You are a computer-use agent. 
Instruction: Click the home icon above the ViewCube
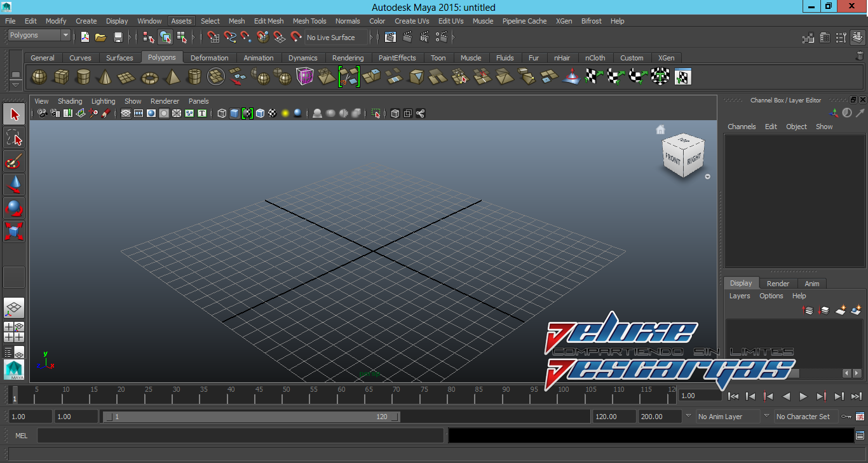(660, 130)
